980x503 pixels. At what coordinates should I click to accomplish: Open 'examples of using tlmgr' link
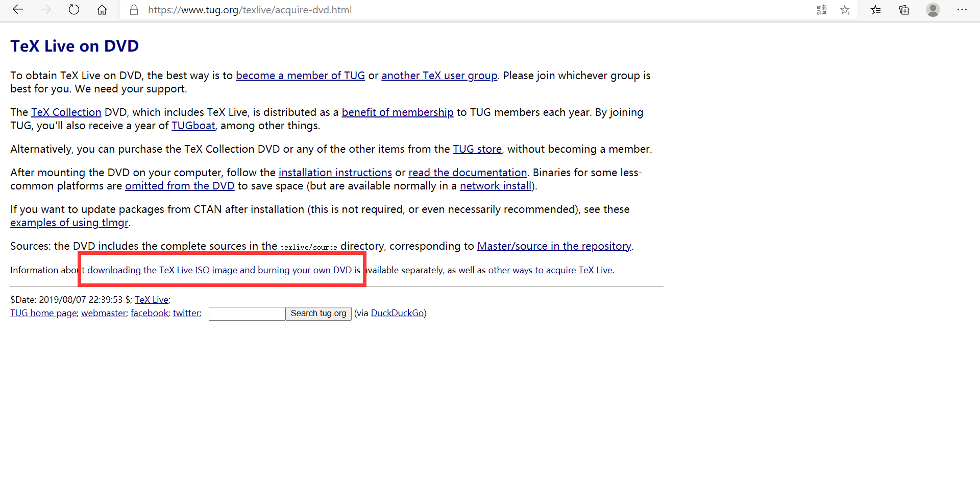(69, 223)
